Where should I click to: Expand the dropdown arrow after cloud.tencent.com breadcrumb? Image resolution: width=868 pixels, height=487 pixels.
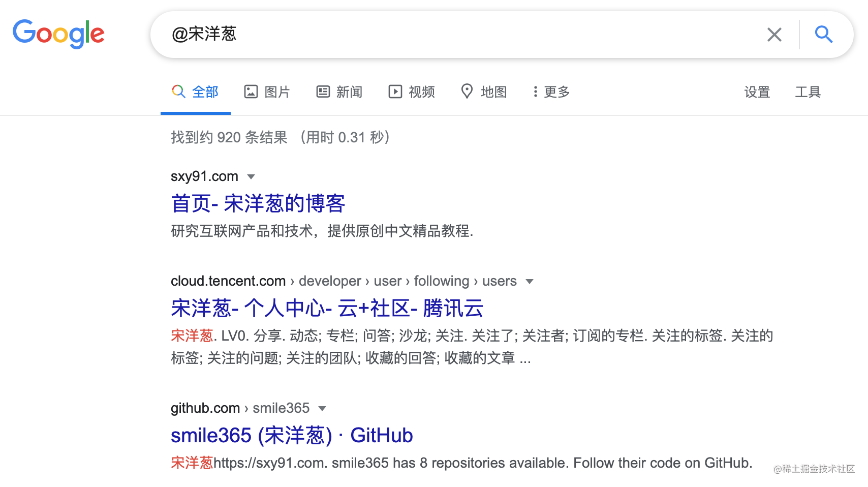(x=530, y=282)
